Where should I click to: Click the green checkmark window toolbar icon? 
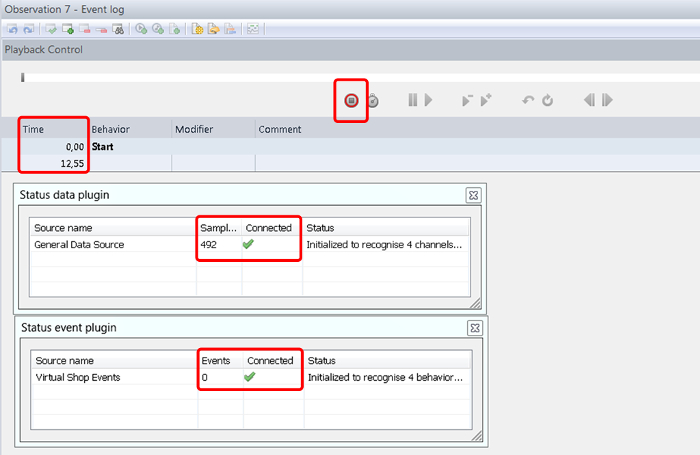coord(51,29)
